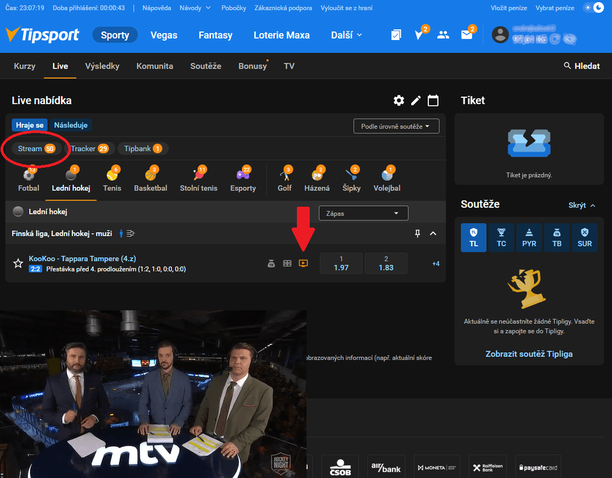Select the Následuje filter
The height and width of the screenshot is (478, 612).
[71, 125]
